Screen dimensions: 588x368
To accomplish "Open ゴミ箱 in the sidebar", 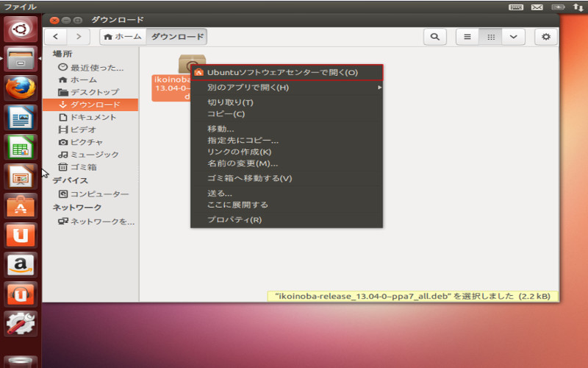I will 90,167.
